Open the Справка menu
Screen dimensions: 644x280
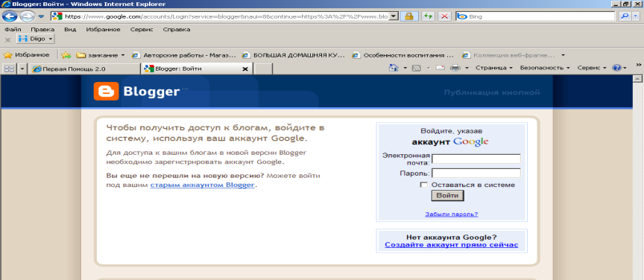[x=177, y=30]
